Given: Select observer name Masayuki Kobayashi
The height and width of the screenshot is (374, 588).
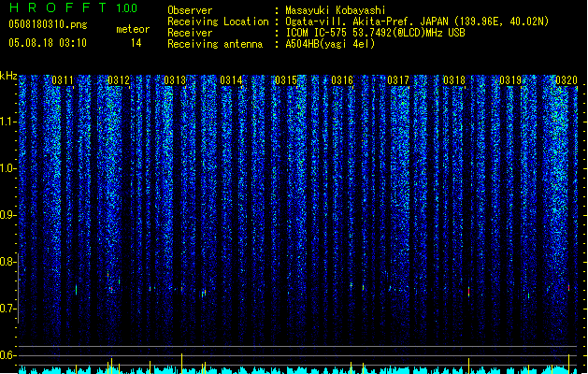Looking at the screenshot, I should tap(336, 10).
